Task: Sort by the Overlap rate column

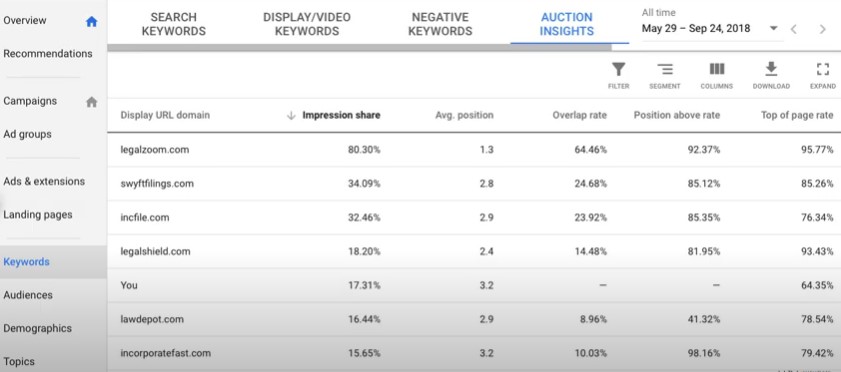Action: click(x=579, y=115)
